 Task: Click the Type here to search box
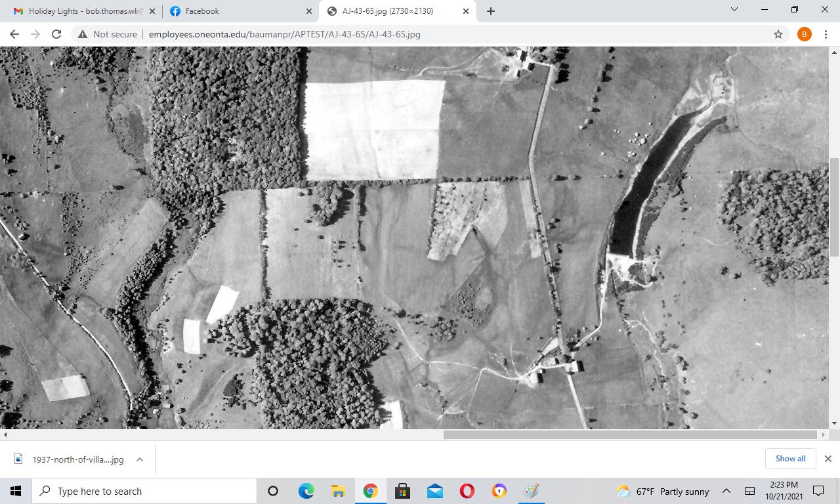point(144,491)
